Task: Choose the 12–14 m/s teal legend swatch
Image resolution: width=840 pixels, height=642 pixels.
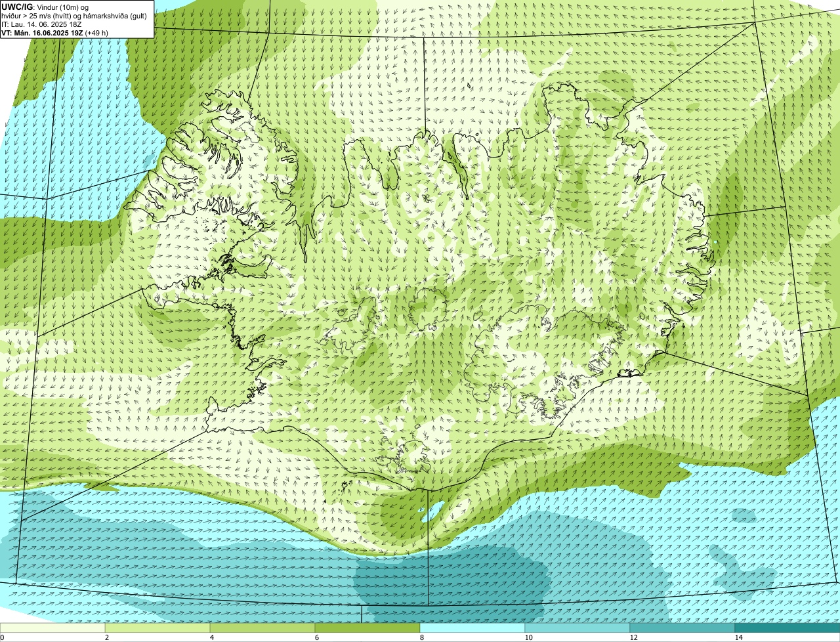Action: click(x=682, y=628)
